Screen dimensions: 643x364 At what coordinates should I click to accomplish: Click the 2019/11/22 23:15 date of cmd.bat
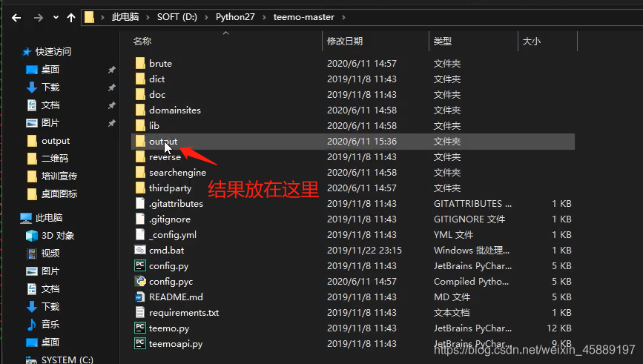pyautogui.click(x=364, y=251)
